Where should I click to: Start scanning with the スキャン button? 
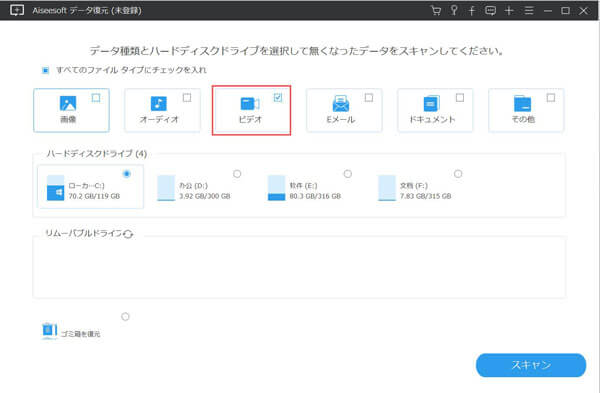(531, 365)
